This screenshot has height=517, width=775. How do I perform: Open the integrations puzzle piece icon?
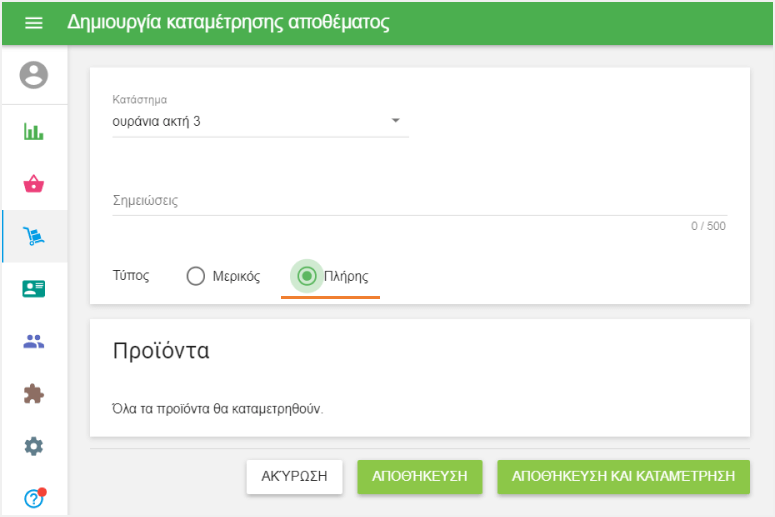pyautogui.click(x=34, y=394)
